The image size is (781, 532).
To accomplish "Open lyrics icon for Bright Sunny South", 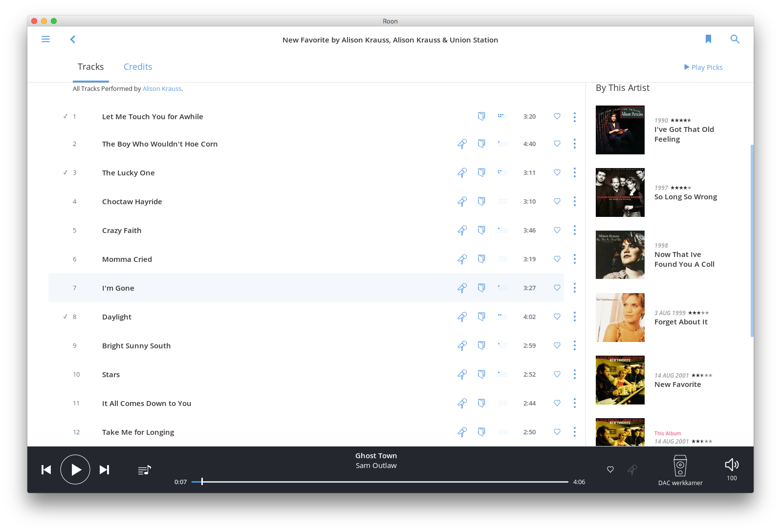I will [481, 345].
